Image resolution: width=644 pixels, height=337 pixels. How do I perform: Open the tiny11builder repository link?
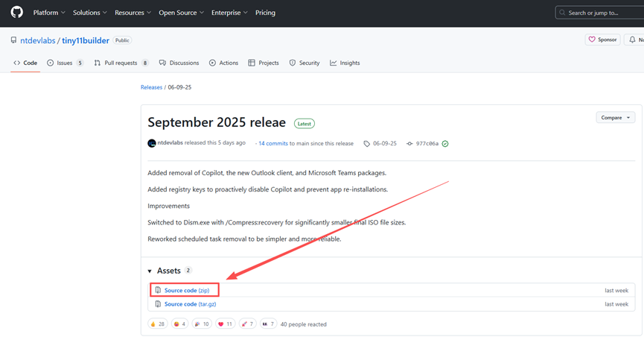(x=86, y=40)
